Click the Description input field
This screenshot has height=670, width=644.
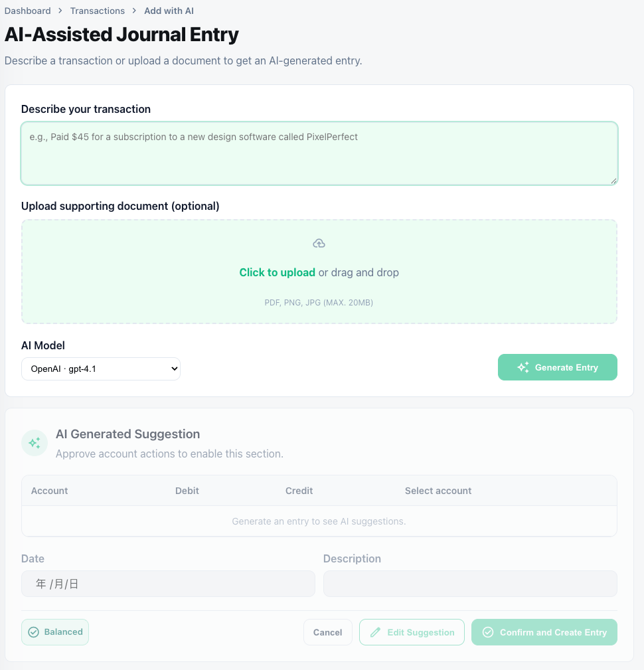tap(469, 583)
